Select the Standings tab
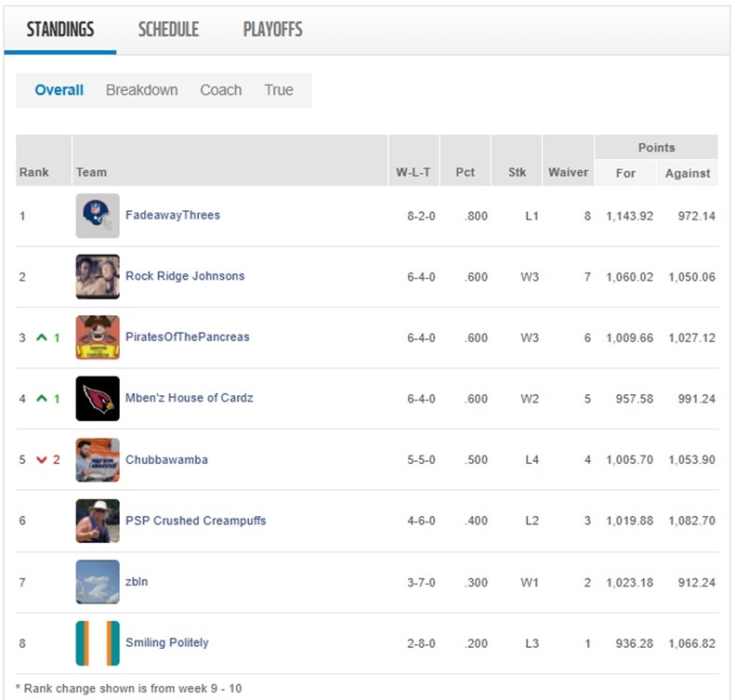 pos(60,30)
